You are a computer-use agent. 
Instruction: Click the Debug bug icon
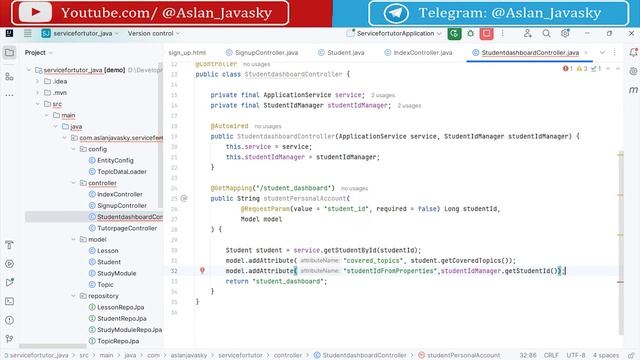tap(471, 33)
